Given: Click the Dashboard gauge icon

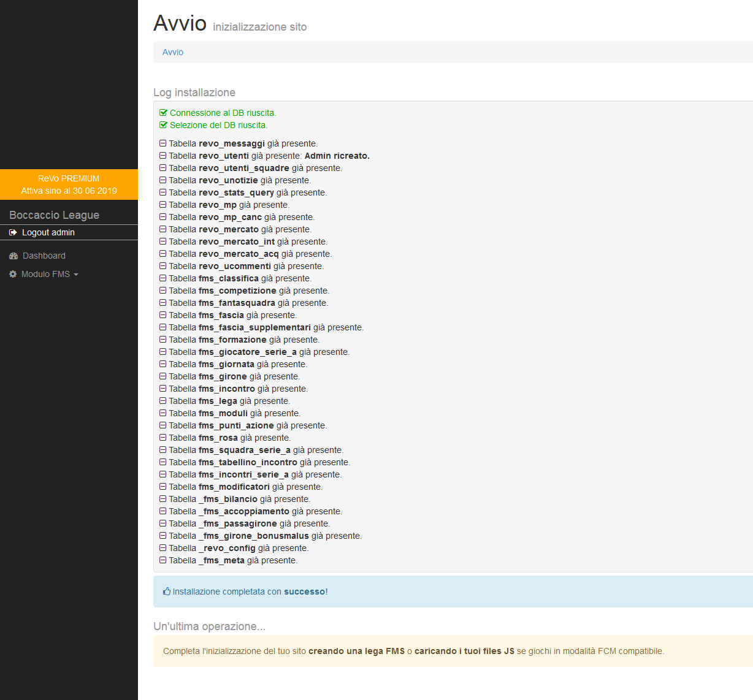Looking at the screenshot, I should pos(13,256).
